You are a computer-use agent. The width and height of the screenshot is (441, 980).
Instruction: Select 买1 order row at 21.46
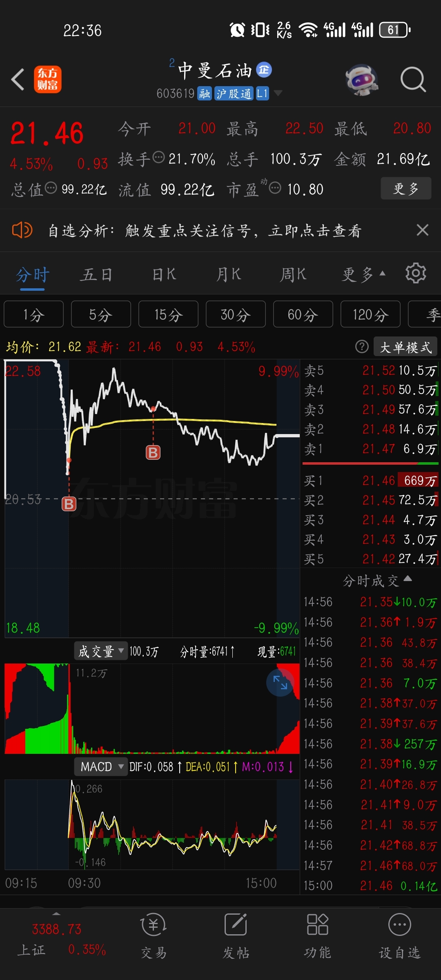click(x=370, y=481)
